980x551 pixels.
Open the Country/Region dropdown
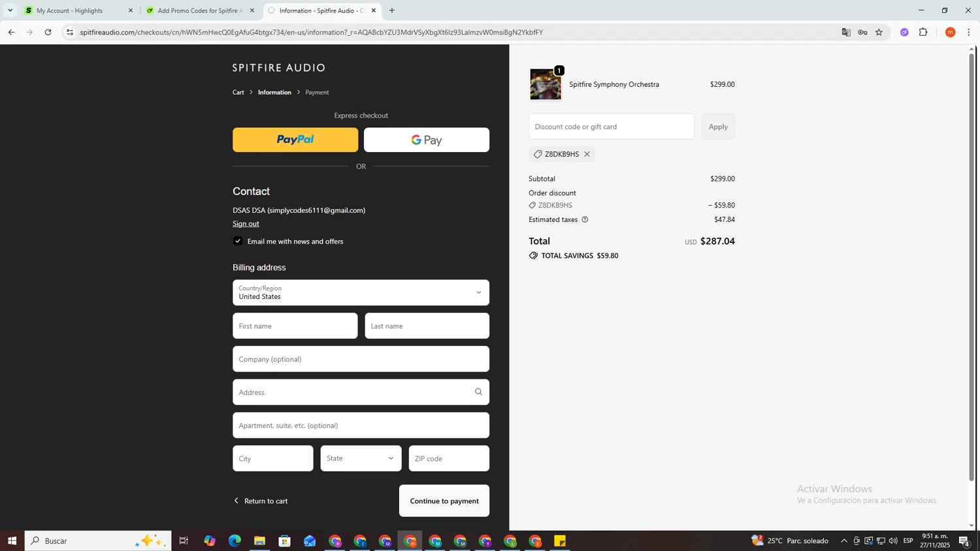coord(361,292)
